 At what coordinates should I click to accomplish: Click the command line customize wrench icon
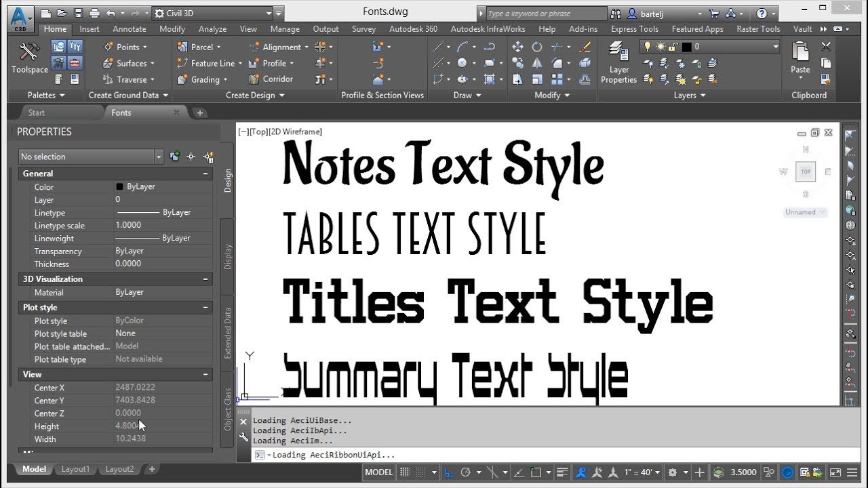(244, 437)
